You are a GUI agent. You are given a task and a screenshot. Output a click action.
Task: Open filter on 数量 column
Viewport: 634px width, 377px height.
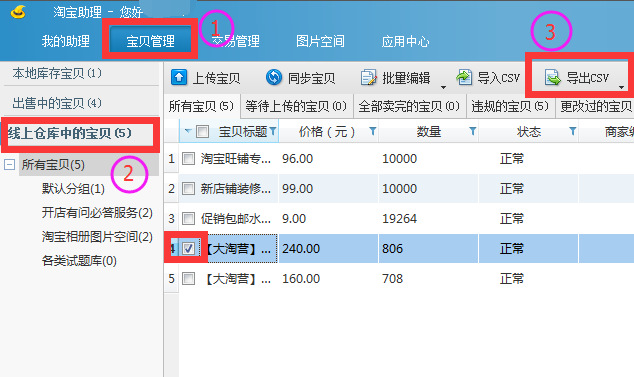pyautogui.click(x=472, y=131)
